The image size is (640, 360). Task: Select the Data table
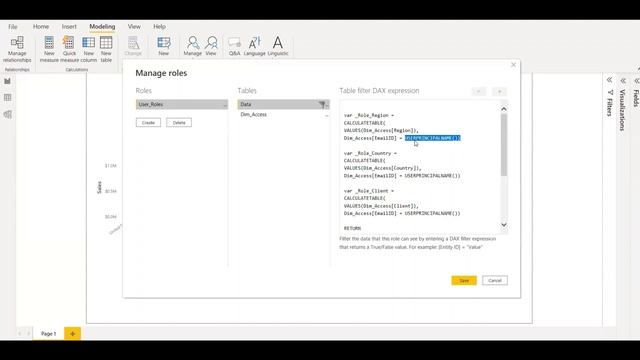(x=283, y=104)
